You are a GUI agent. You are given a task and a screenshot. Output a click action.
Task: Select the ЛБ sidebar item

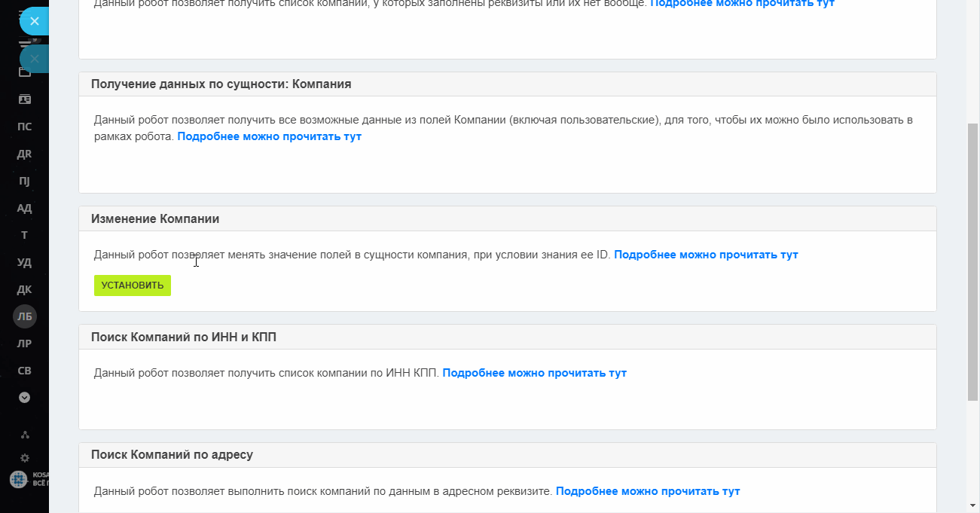[x=25, y=316]
